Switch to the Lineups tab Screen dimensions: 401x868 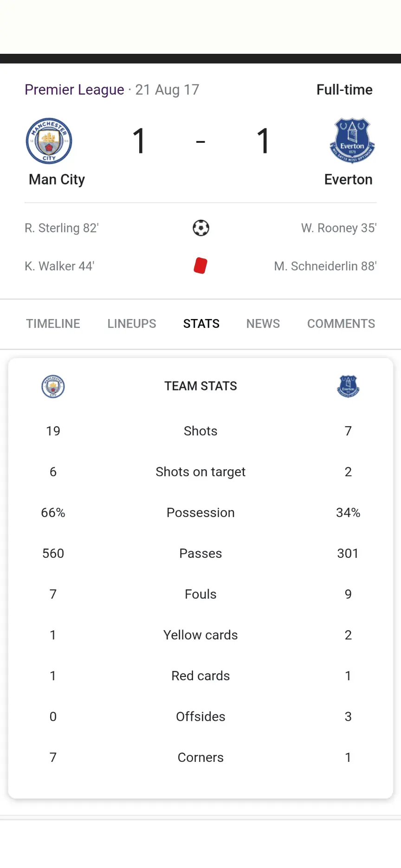(x=132, y=324)
